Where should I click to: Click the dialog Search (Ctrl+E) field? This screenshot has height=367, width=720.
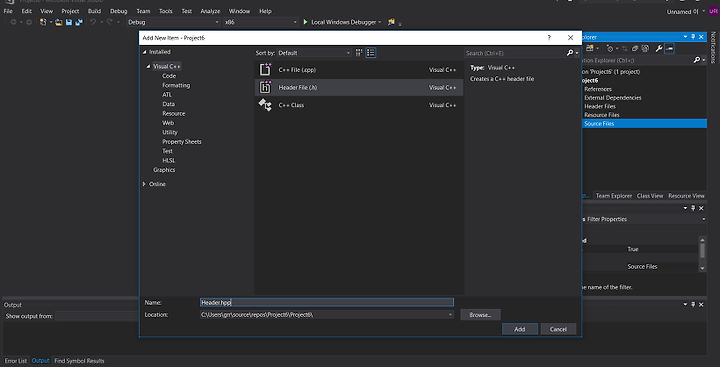pos(515,53)
